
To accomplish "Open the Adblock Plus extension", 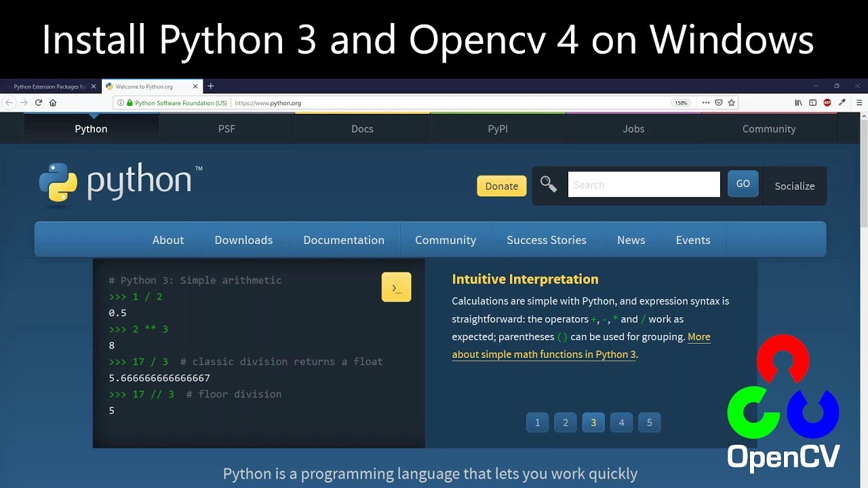I will tap(827, 103).
